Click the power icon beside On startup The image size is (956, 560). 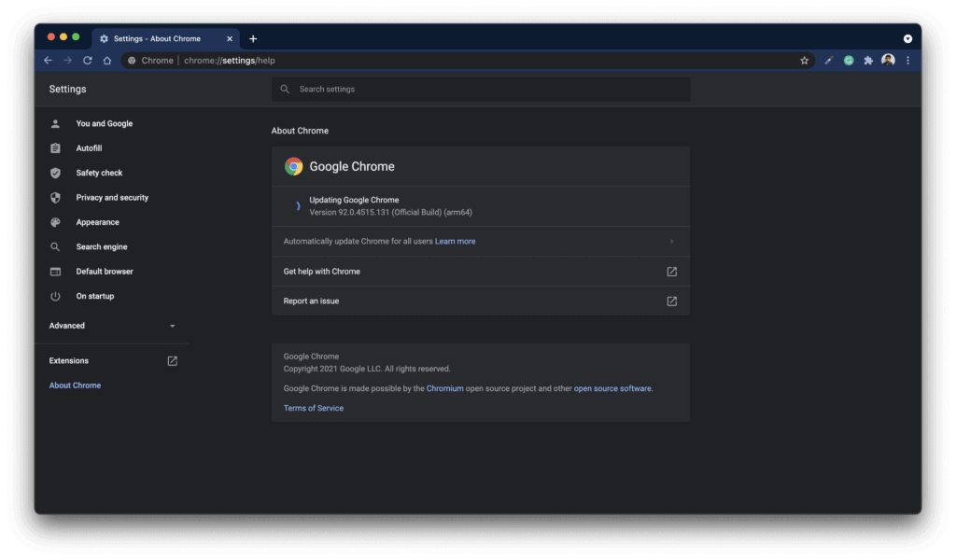click(x=55, y=296)
